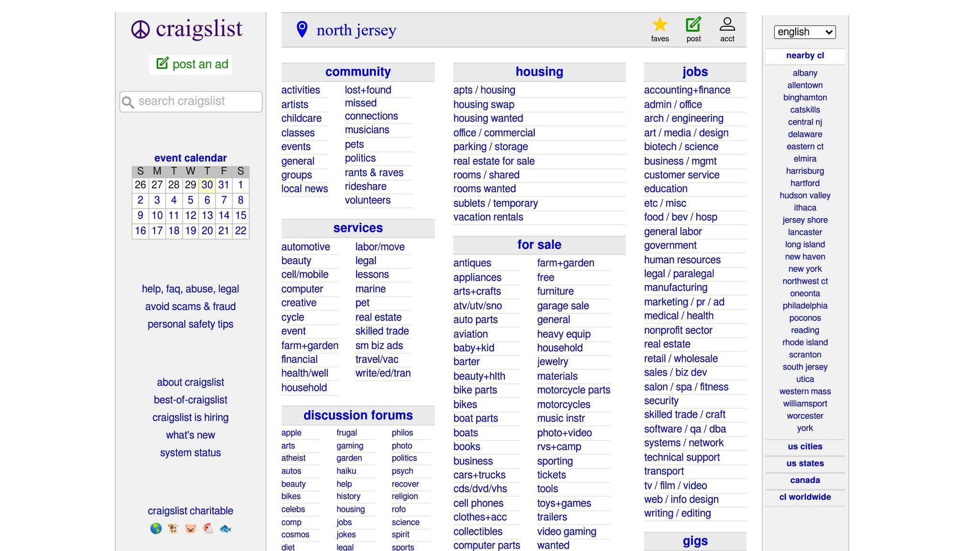The image size is (980, 551).
Task: Open the avoid scams & fraud page
Action: click(x=190, y=307)
